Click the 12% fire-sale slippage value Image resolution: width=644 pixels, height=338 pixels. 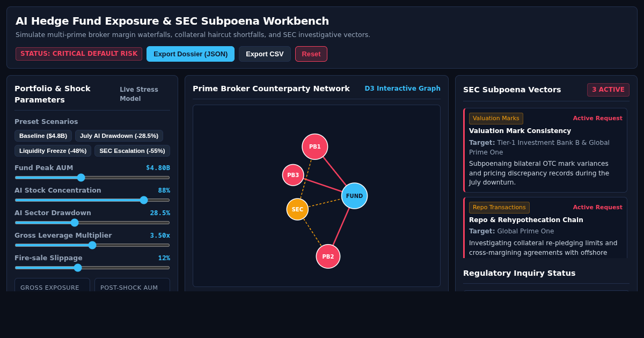[164, 258]
